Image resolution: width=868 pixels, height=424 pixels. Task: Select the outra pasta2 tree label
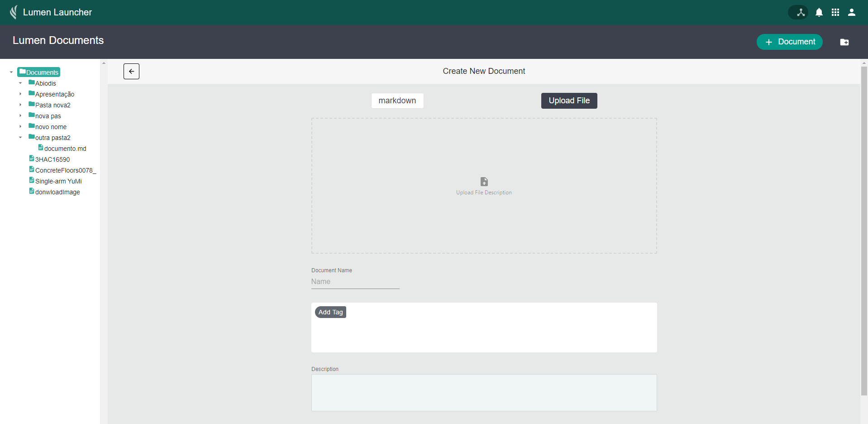point(53,138)
